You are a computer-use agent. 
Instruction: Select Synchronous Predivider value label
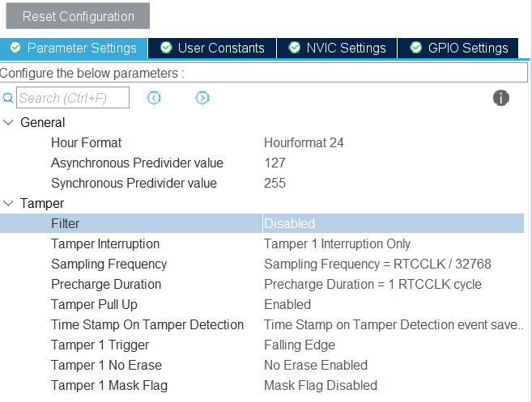point(134,183)
